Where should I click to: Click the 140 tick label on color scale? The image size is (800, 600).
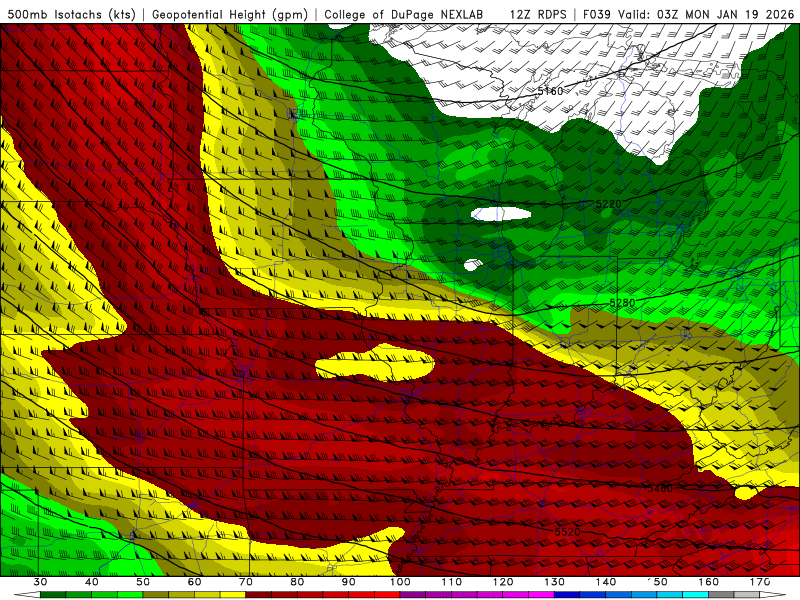606,582
